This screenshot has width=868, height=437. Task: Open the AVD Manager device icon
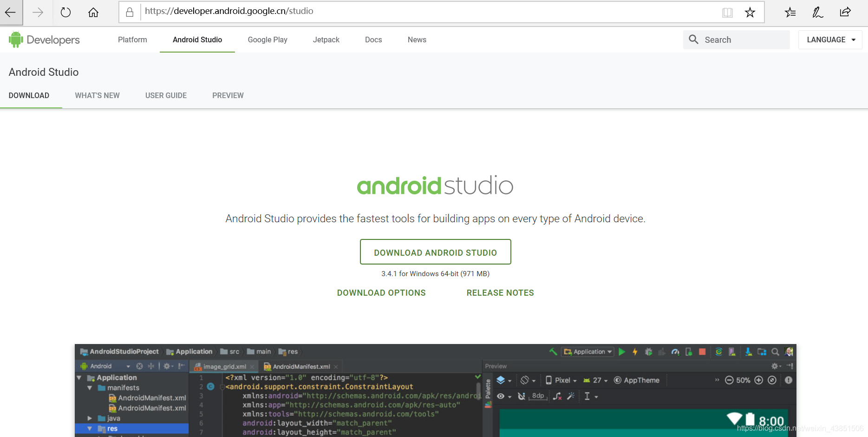coord(732,352)
